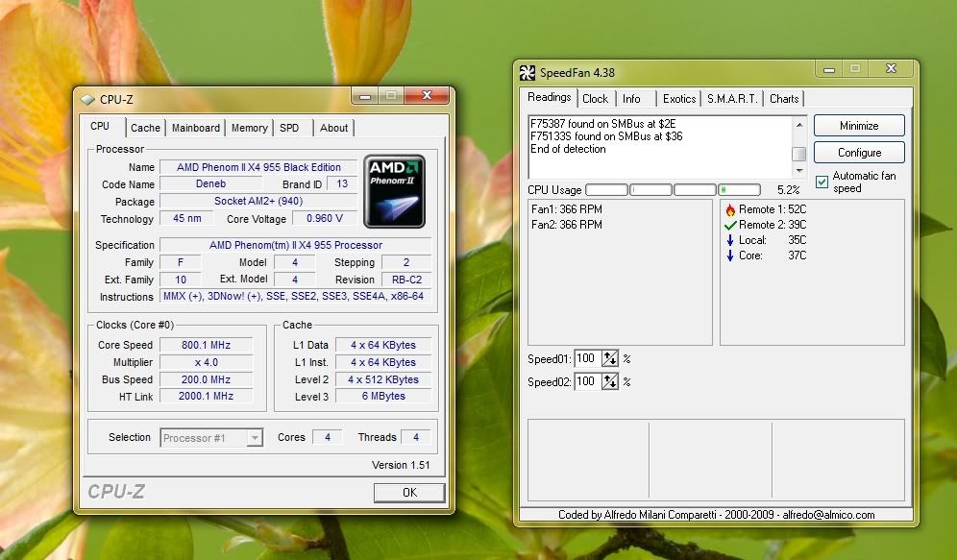The image size is (957, 560).
Task: Click the Bus Speed 200.0 MHz value
Action: click(207, 379)
